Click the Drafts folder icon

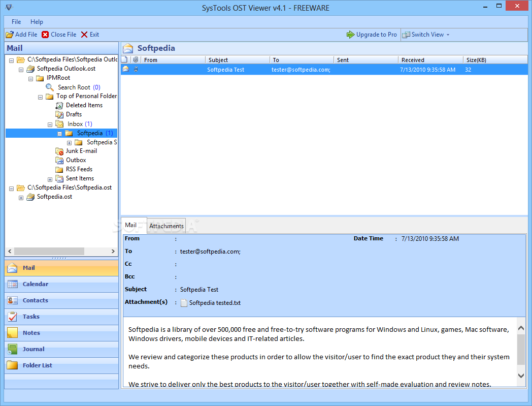click(59, 114)
